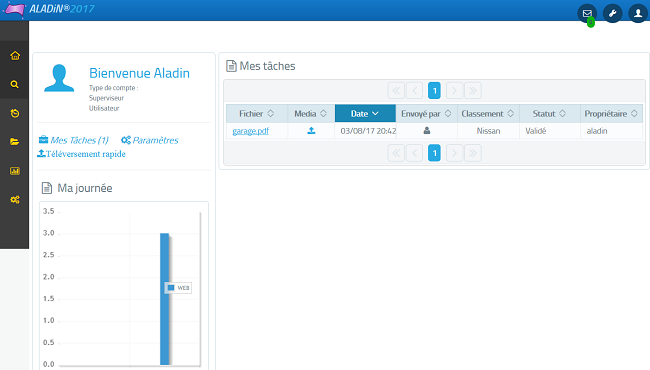650x370 pixels.
Task: Go to next page in top pagination
Action: click(454, 91)
